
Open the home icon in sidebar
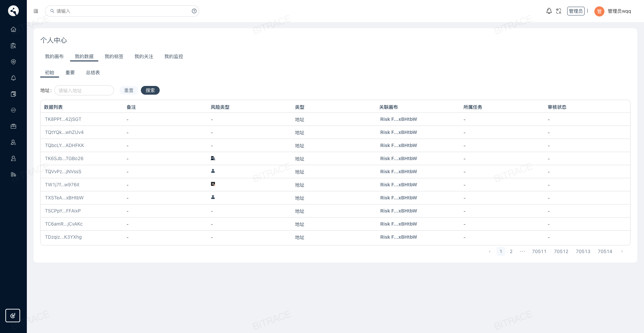click(13, 29)
